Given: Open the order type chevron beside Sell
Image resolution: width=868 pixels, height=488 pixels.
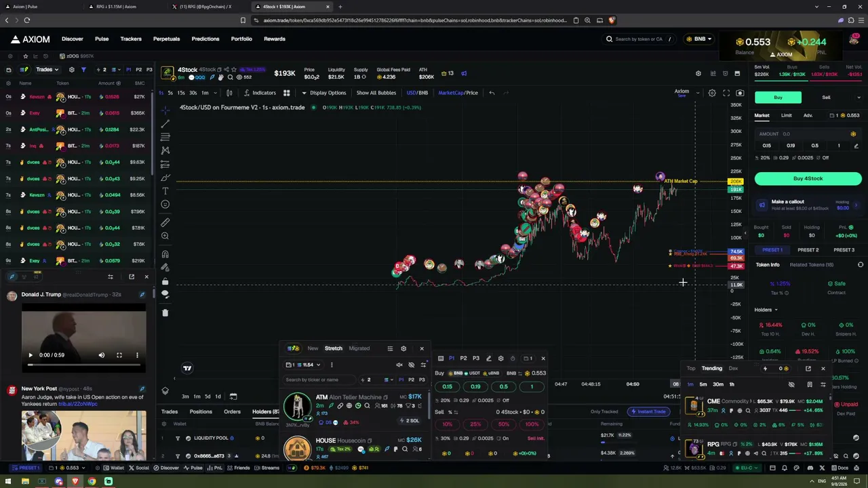Looking at the screenshot, I should pos(859,98).
